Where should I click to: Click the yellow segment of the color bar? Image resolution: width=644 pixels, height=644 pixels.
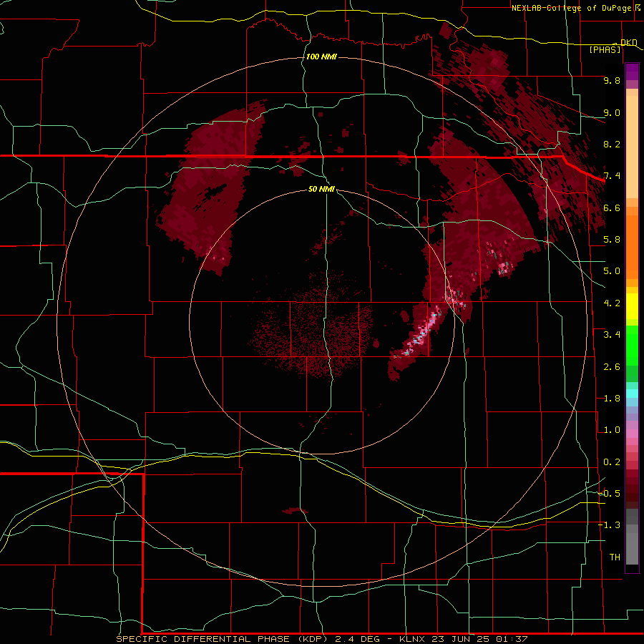click(x=632, y=306)
